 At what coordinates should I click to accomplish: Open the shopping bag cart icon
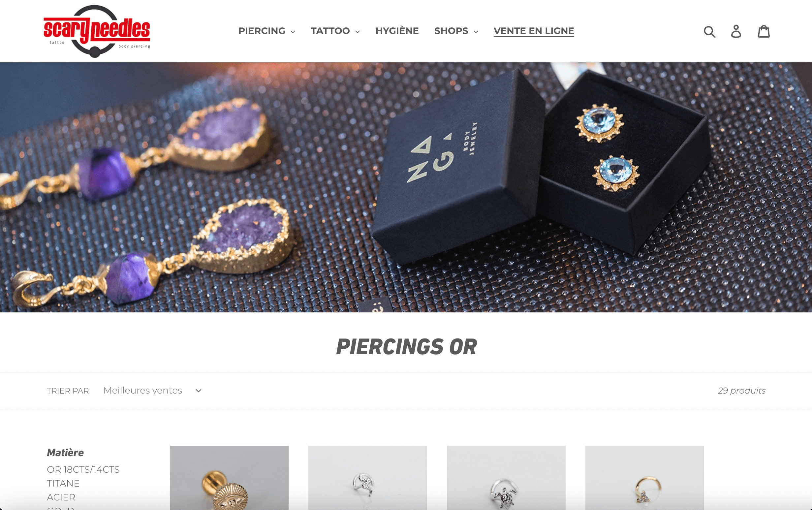coord(764,31)
